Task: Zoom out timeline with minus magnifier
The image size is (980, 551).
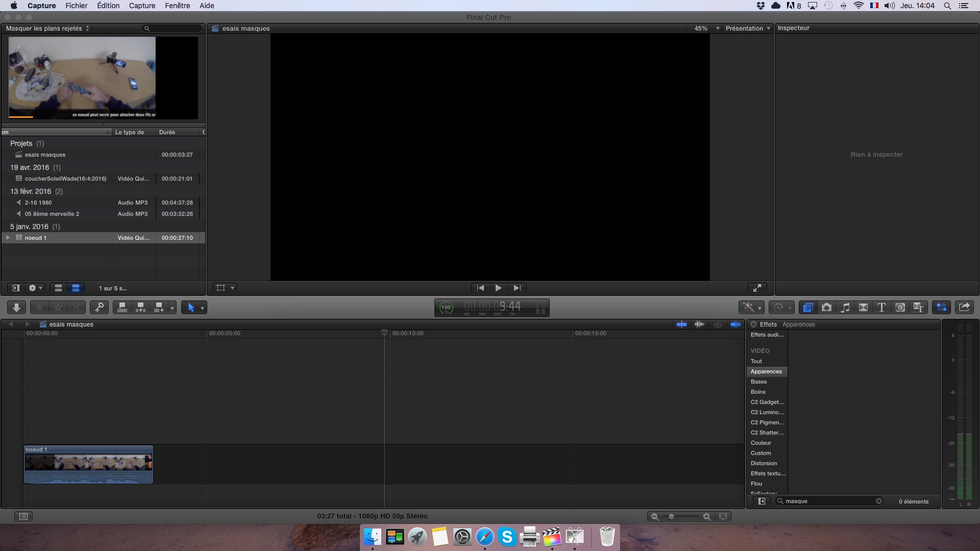Action: (x=654, y=517)
